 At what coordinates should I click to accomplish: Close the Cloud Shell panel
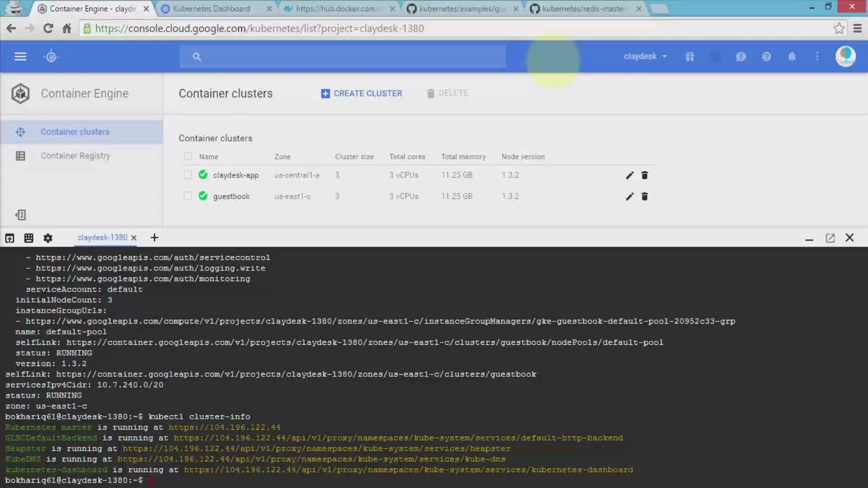pyautogui.click(x=849, y=238)
